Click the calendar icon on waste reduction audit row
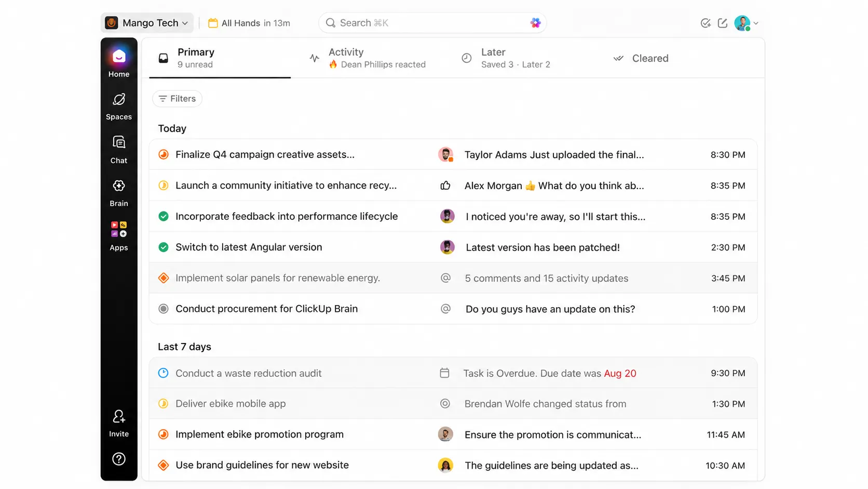 click(x=444, y=373)
